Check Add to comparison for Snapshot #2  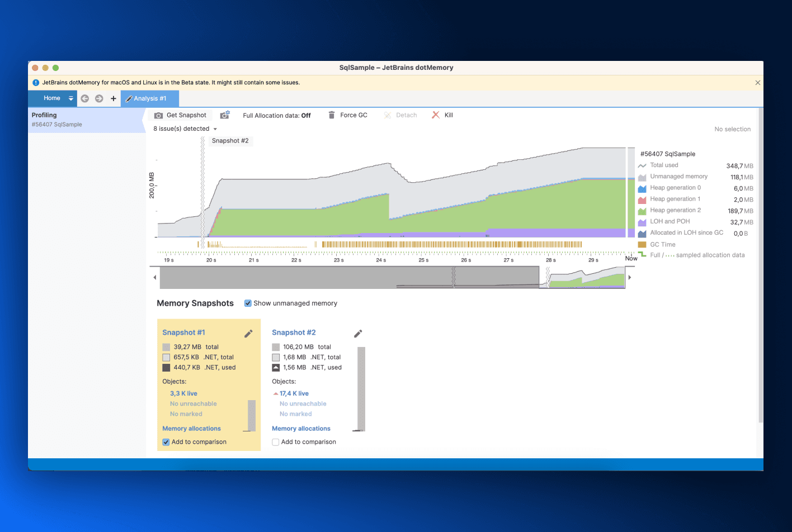[276, 442]
